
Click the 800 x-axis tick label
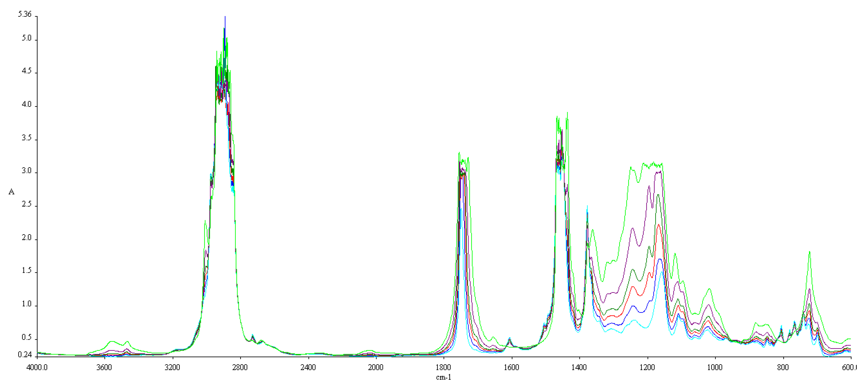(783, 368)
